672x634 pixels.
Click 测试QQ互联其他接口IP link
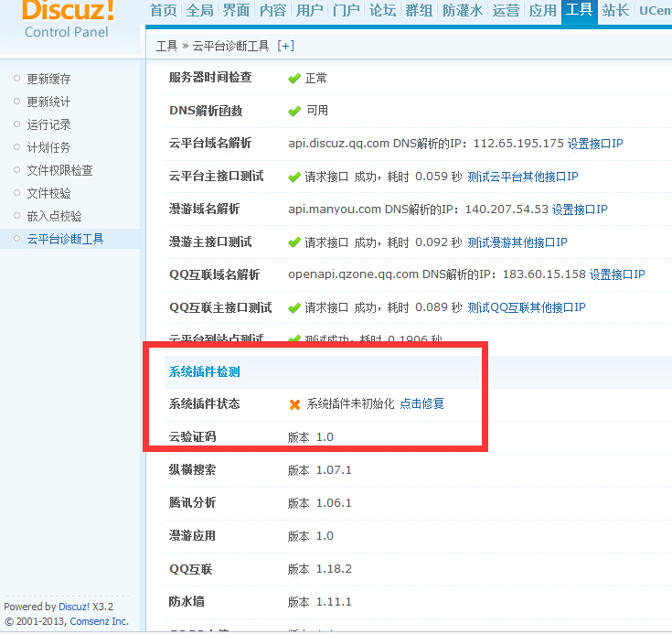(527, 307)
